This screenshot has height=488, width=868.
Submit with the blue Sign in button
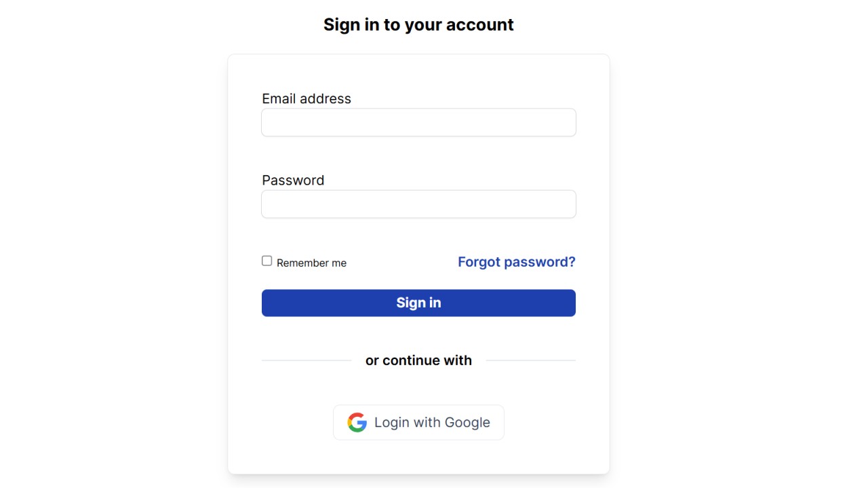[x=418, y=303]
